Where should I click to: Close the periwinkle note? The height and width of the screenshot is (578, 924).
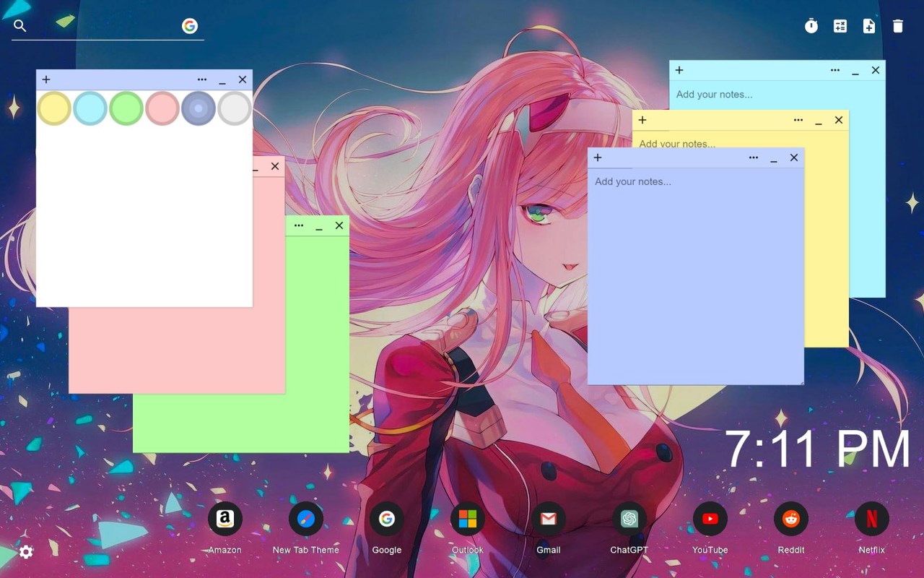point(794,158)
